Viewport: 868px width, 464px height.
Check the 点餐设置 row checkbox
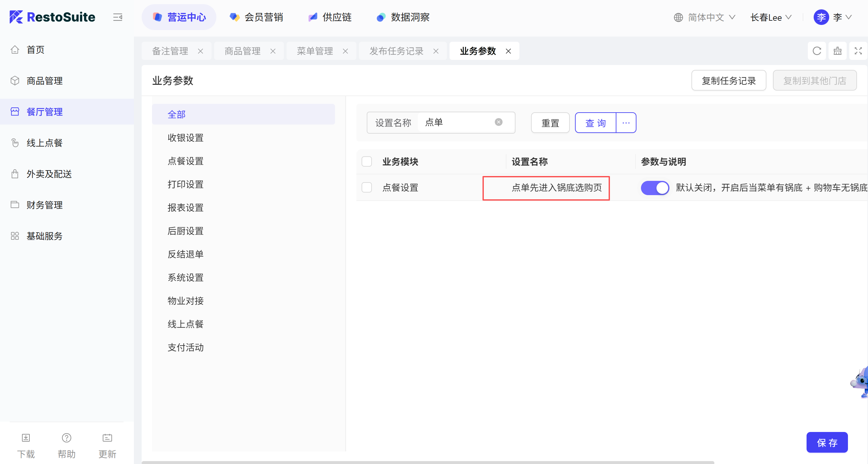367,187
